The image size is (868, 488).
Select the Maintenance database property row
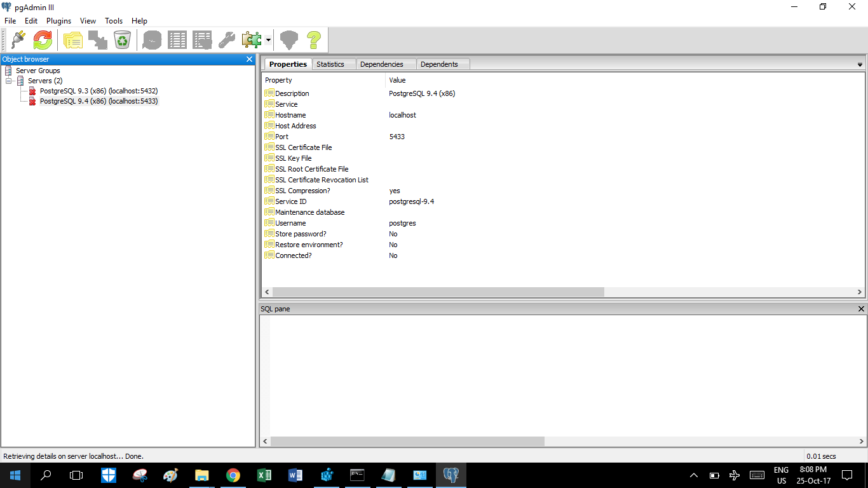coord(563,212)
